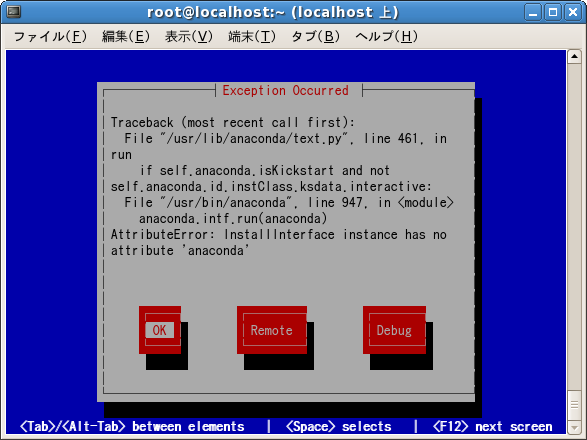The width and height of the screenshot is (587, 440).
Task: Open the タブ(B) menu
Action: (x=315, y=37)
